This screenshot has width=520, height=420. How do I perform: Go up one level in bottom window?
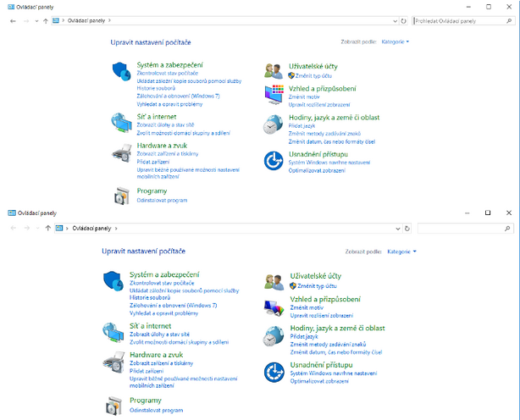tap(48, 228)
